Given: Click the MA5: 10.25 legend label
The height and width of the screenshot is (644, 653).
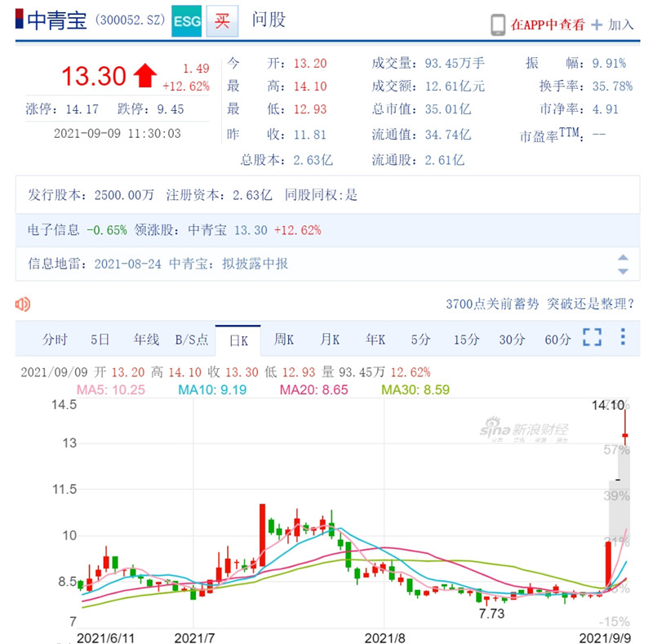Looking at the screenshot, I should 111,390.
